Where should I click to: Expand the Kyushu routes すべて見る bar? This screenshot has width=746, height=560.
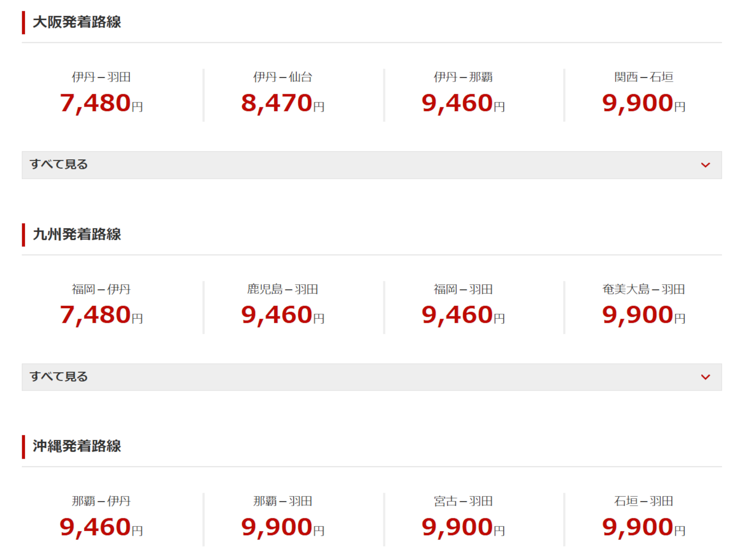tap(371, 377)
